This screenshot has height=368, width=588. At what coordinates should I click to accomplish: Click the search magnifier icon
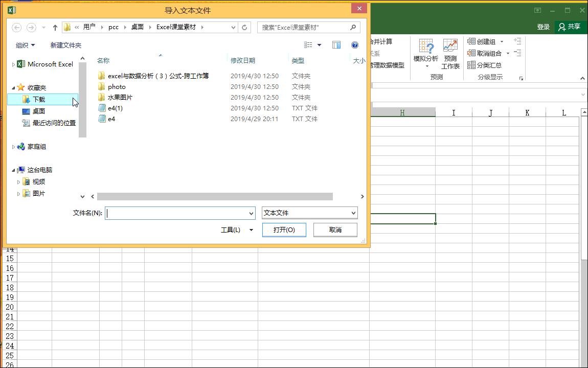click(353, 27)
